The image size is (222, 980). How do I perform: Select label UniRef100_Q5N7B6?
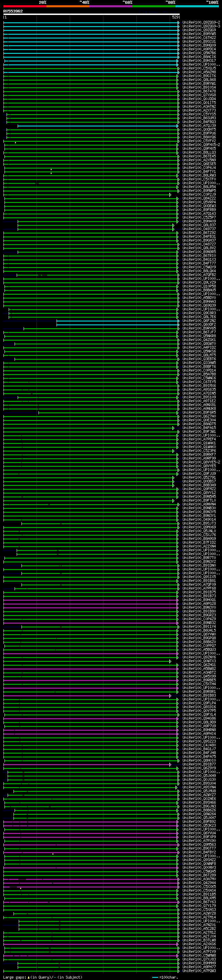(199, 53)
